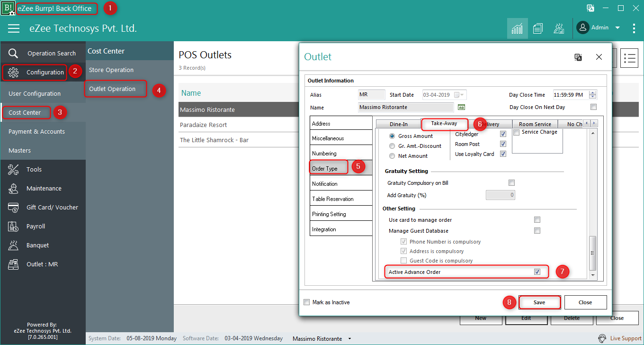
Task: Open Operation Search magnifier
Action: click(x=13, y=53)
